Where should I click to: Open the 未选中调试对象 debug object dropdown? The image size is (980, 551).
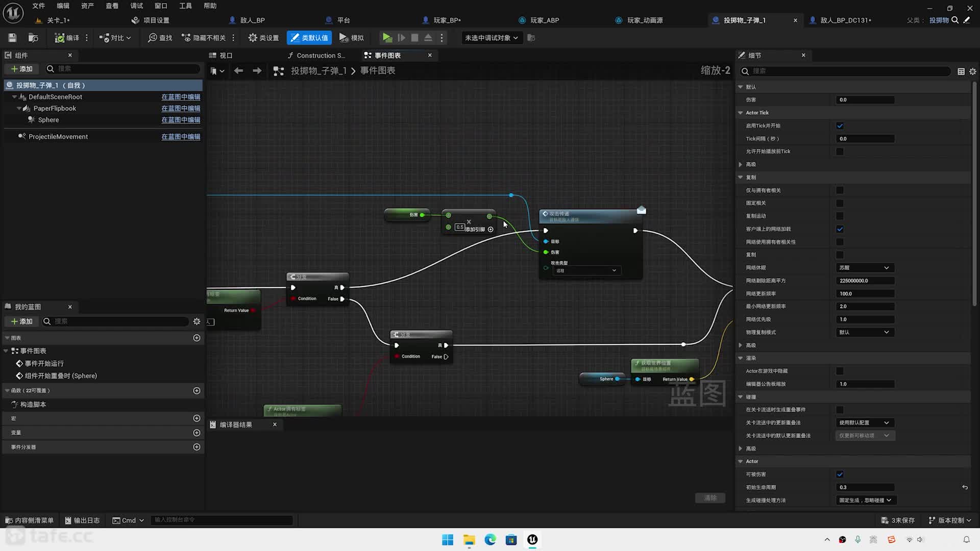(x=491, y=38)
